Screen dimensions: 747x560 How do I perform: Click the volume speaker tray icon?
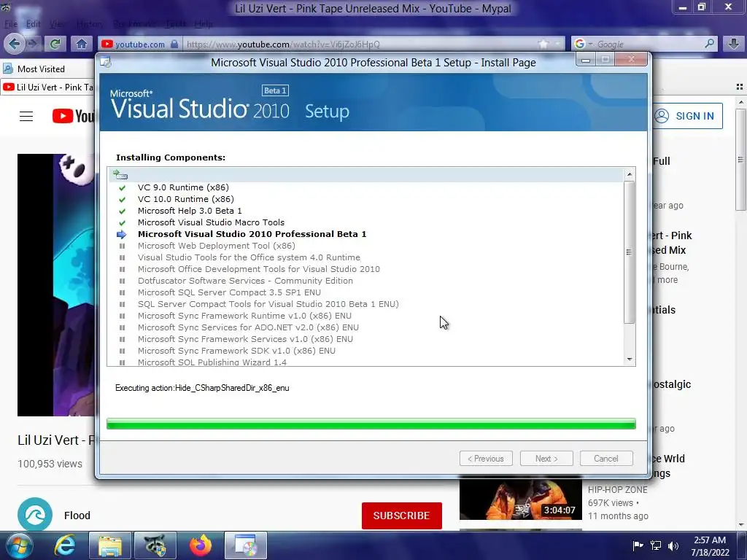point(673,545)
